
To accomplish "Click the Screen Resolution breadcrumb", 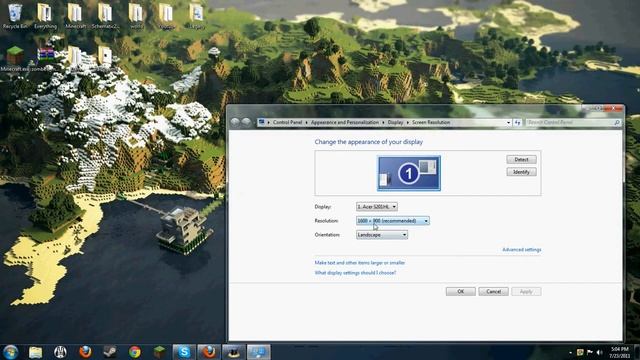I will coord(431,122).
